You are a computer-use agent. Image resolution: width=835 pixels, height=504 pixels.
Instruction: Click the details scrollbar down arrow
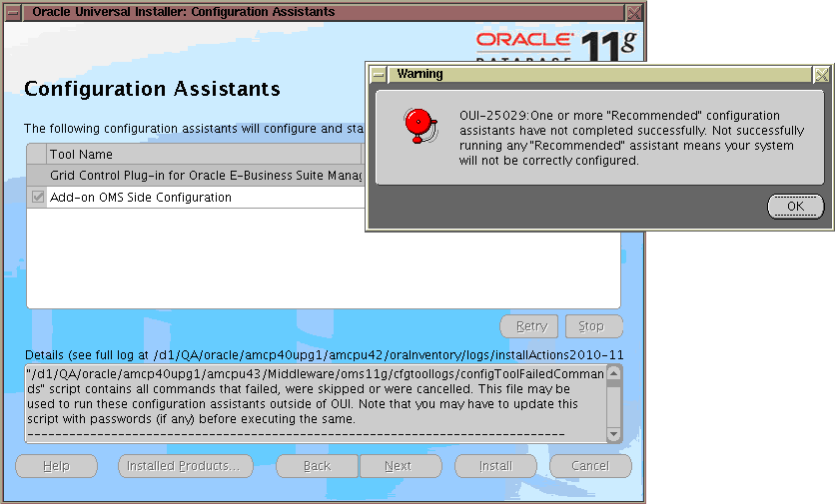pyautogui.click(x=613, y=434)
